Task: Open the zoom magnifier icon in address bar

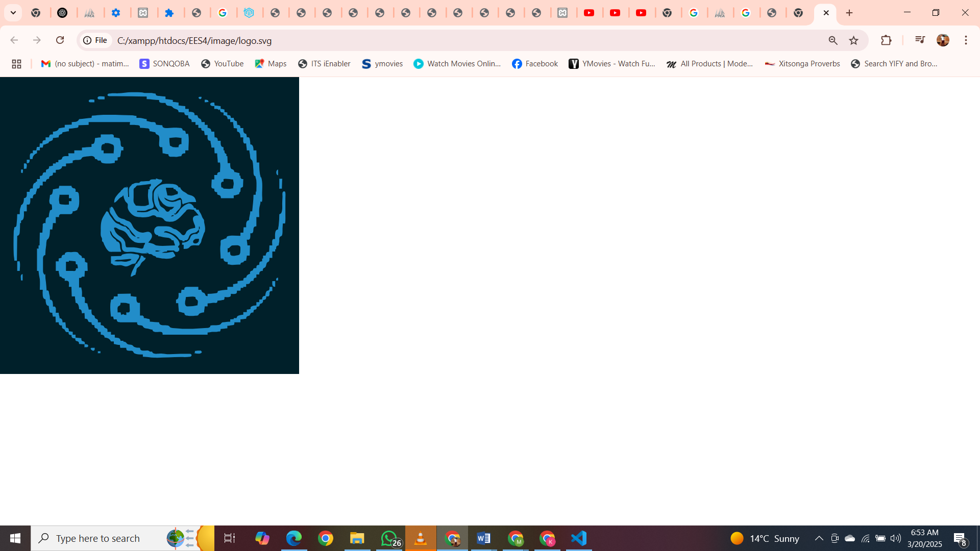Action: pos(833,40)
